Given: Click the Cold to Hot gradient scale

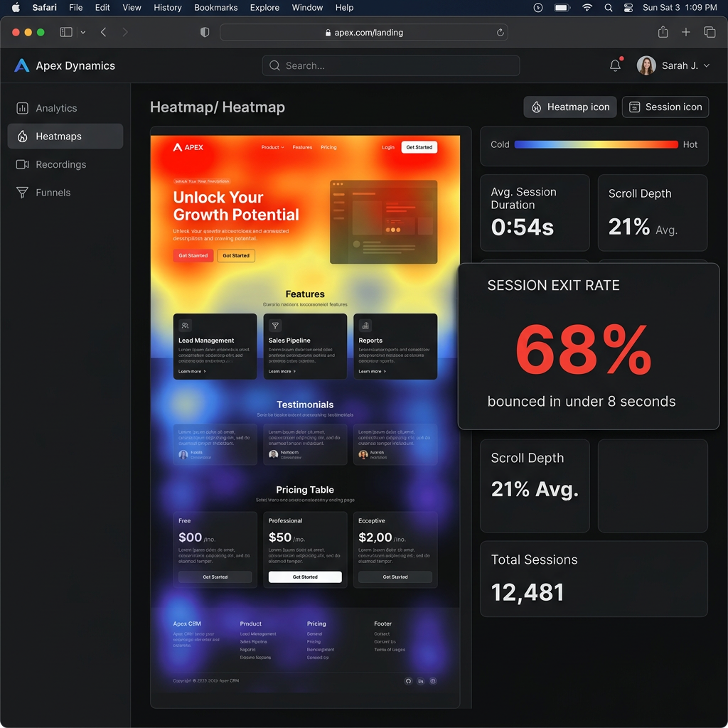Looking at the screenshot, I should tap(596, 144).
